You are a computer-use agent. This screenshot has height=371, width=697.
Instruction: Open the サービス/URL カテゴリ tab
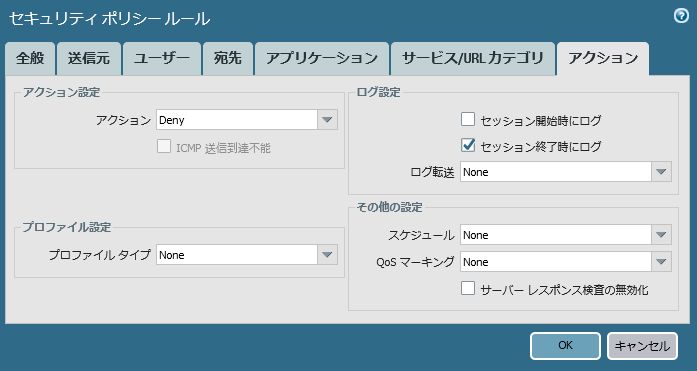pyautogui.click(x=473, y=59)
